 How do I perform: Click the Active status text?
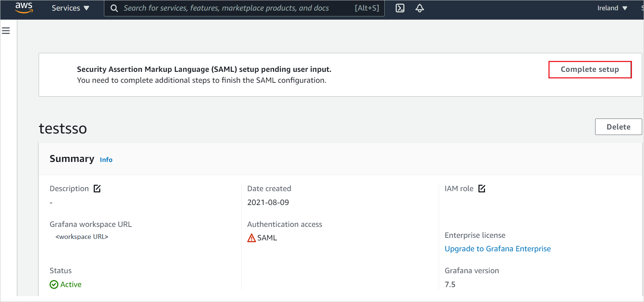pyautogui.click(x=71, y=284)
